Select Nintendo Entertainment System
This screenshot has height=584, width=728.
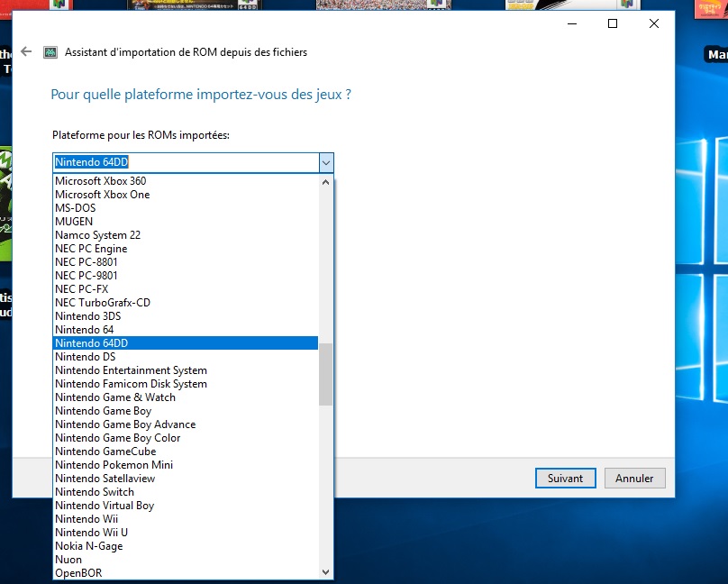186,370
